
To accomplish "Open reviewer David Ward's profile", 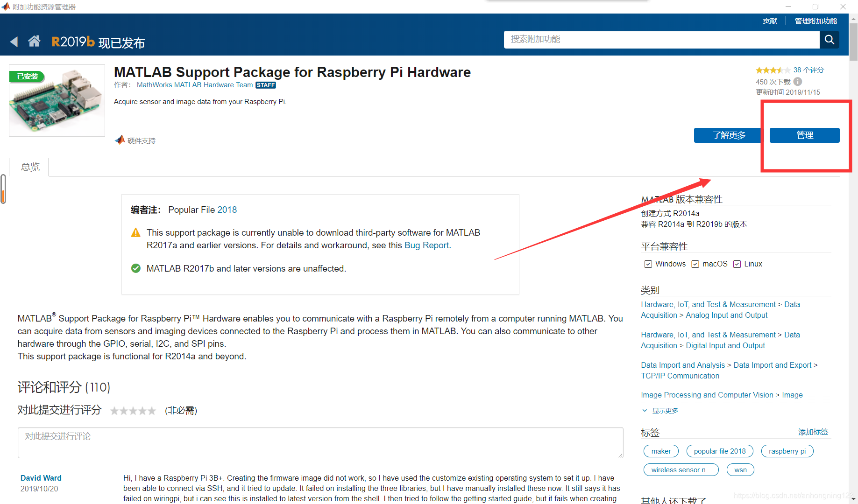I will (x=41, y=478).
